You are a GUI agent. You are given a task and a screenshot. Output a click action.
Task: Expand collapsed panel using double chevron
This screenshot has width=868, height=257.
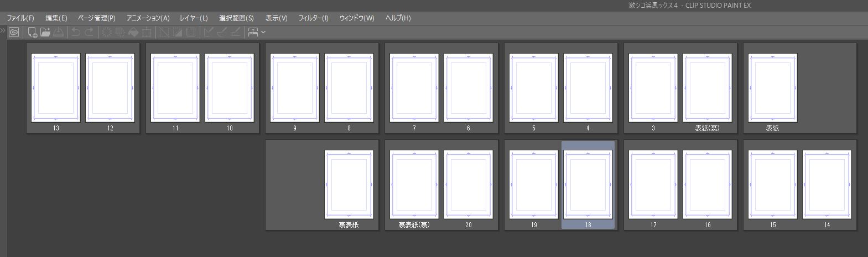click(3, 30)
